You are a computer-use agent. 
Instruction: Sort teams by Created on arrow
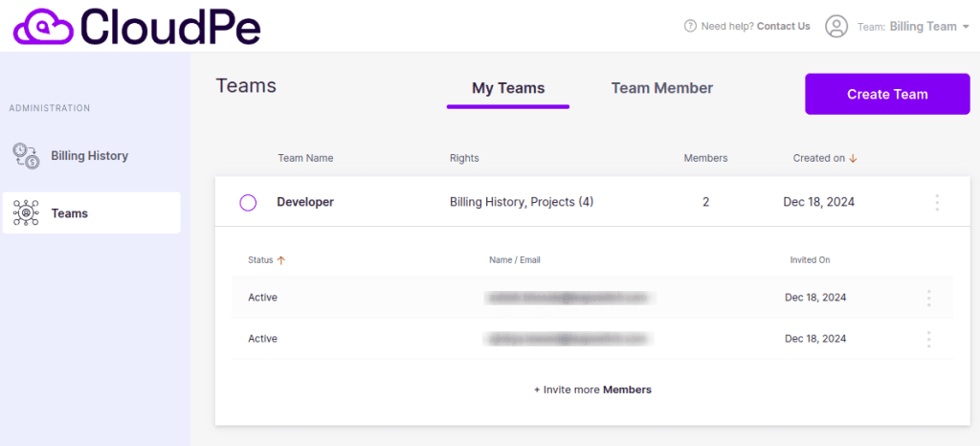tap(853, 159)
